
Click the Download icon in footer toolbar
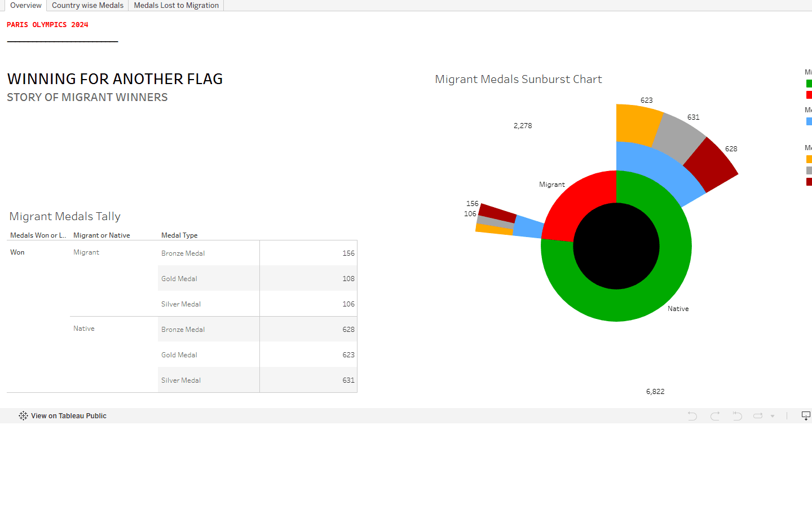tap(806, 416)
